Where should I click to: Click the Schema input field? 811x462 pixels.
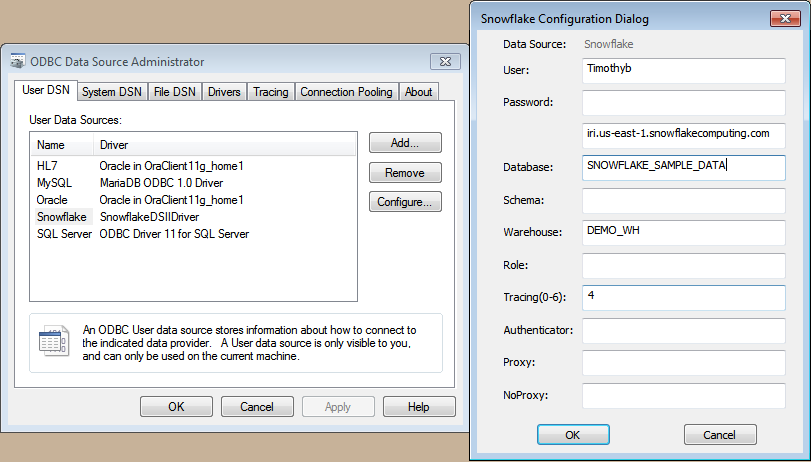(684, 201)
